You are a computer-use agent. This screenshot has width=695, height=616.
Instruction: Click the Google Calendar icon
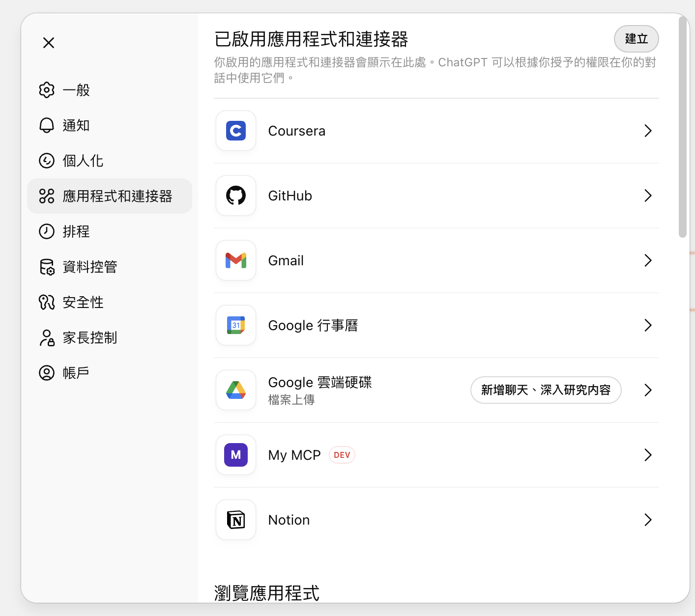pyautogui.click(x=236, y=325)
